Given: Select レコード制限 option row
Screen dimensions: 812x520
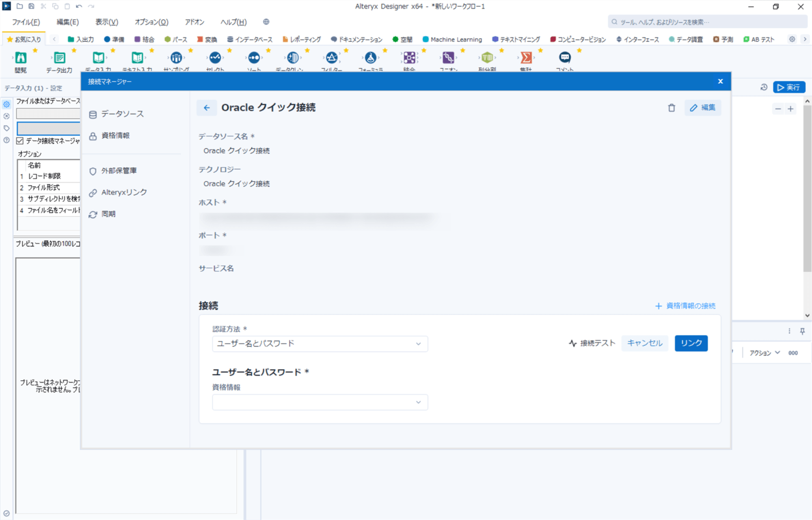Looking at the screenshot, I should coord(49,176).
